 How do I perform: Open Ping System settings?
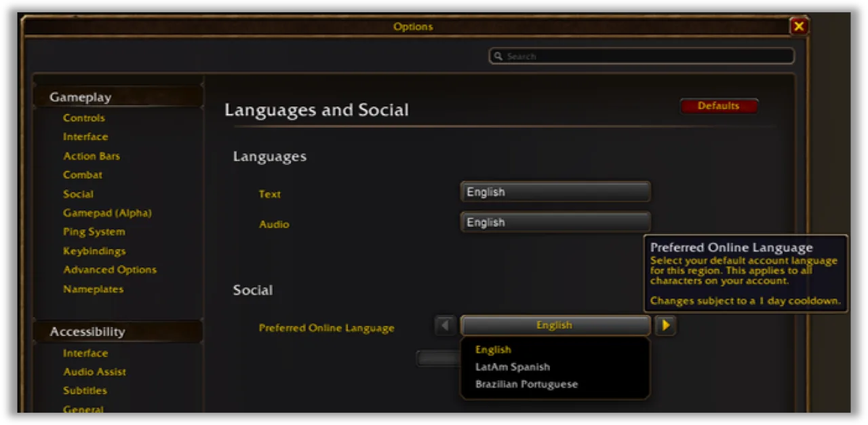coord(94,232)
